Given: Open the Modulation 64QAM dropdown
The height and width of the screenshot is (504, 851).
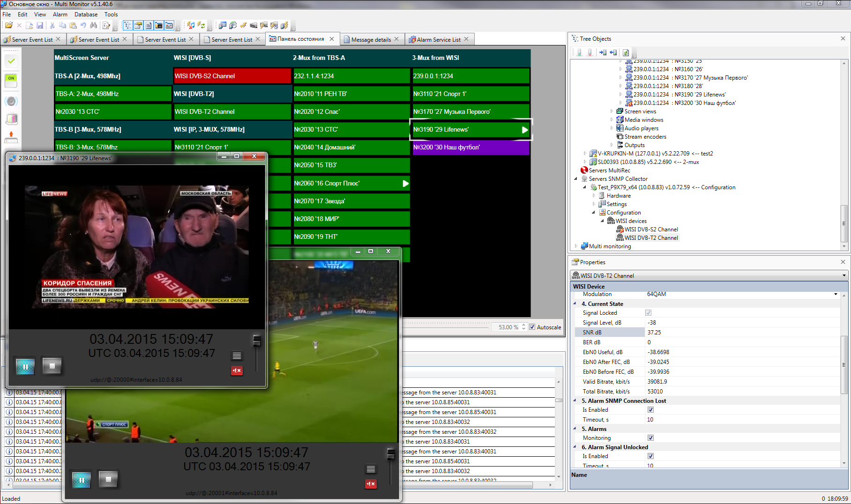Looking at the screenshot, I should (836, 294).
